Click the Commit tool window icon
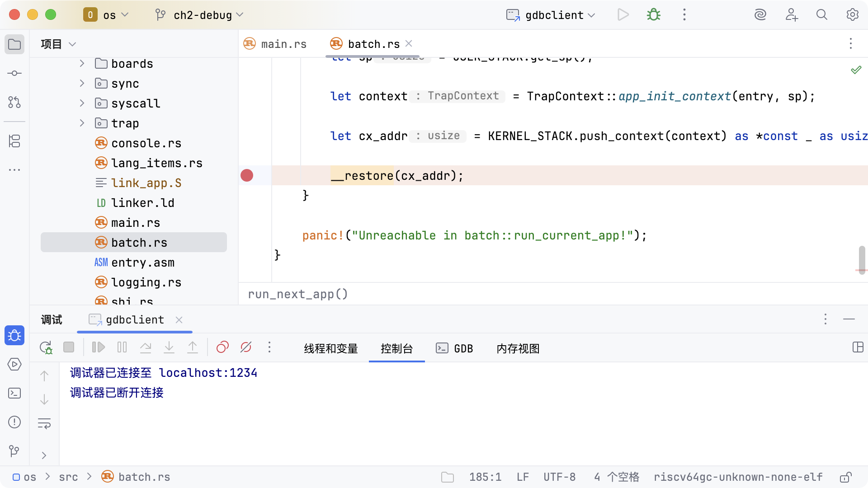 click(14, 73)
